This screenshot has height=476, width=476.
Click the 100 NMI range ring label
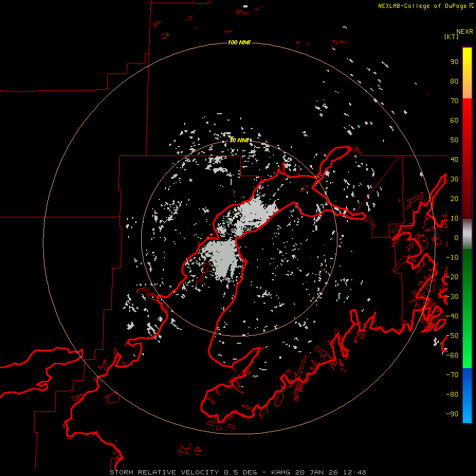click(239, 42)
